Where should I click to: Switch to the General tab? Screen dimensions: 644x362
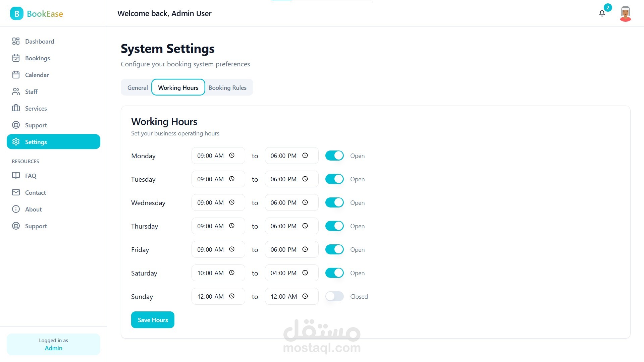point(138,87)
